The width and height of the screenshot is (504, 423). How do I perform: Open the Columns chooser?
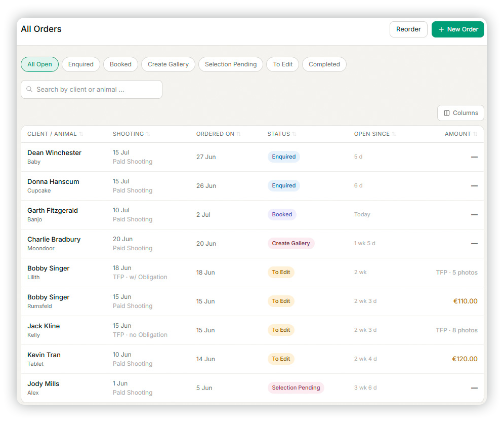(x=460, y=113)
